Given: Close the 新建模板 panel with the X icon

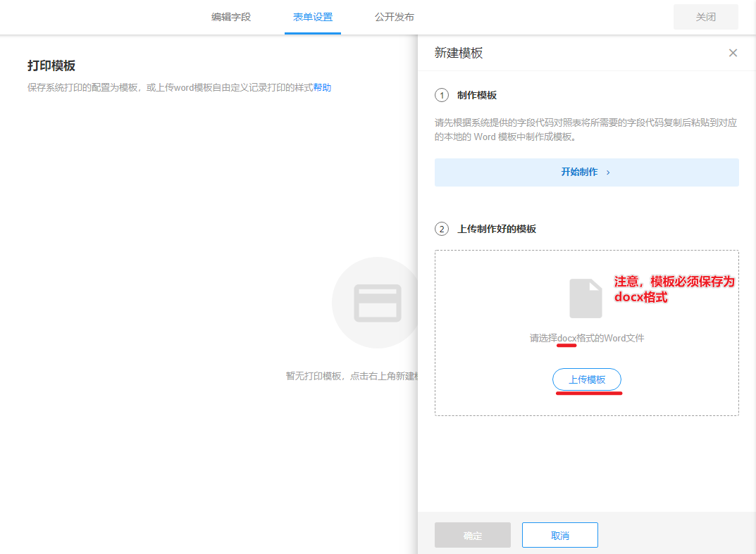Looking at the screenshot, I should 733,53.
